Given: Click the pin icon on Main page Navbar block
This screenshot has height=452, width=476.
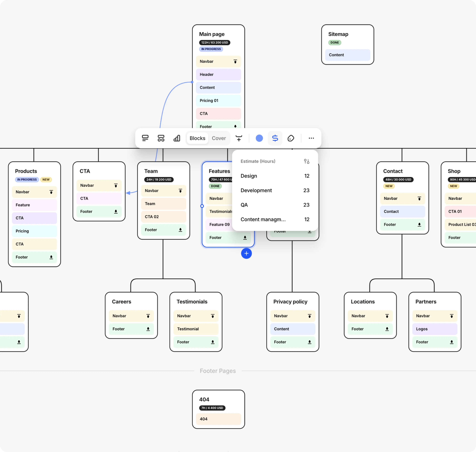Looking at the screenshot, I should 235,61.
